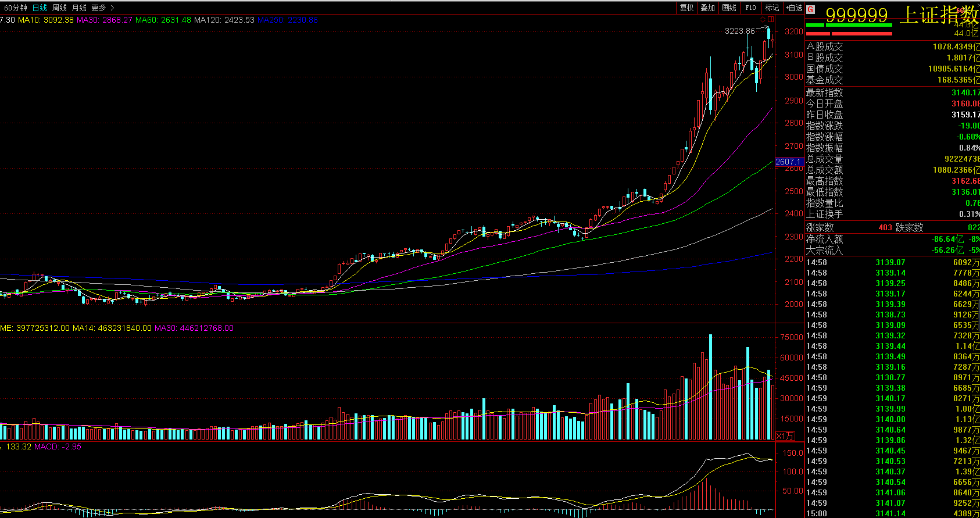Viewport: 980px width, 518px height.
Task: Click the 75000 volume axis label
Action: [x=792, y=337]
